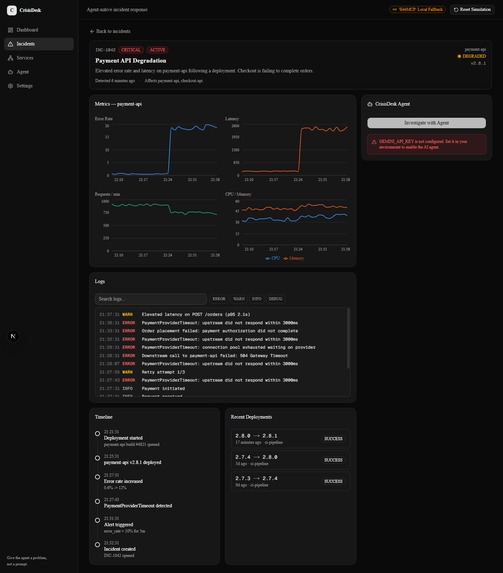503x573 pixels.
Task: Click the WebMCP Local Fallback badge
Action: pyautogui.click(x=417, y=10)
